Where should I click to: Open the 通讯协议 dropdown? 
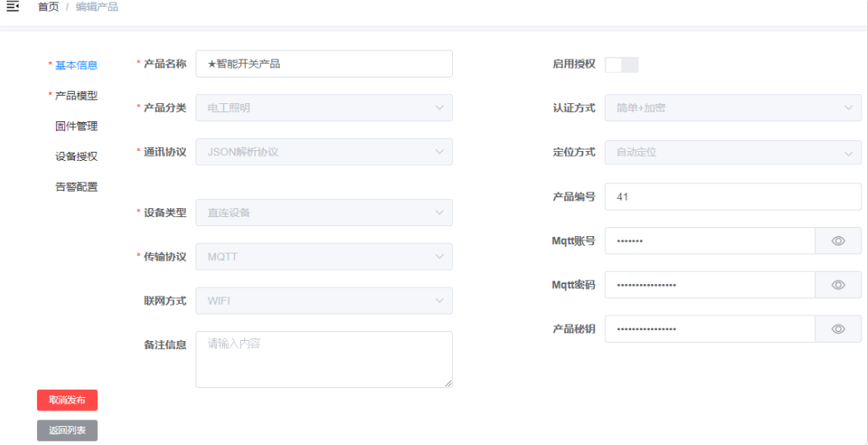[323, 152]
